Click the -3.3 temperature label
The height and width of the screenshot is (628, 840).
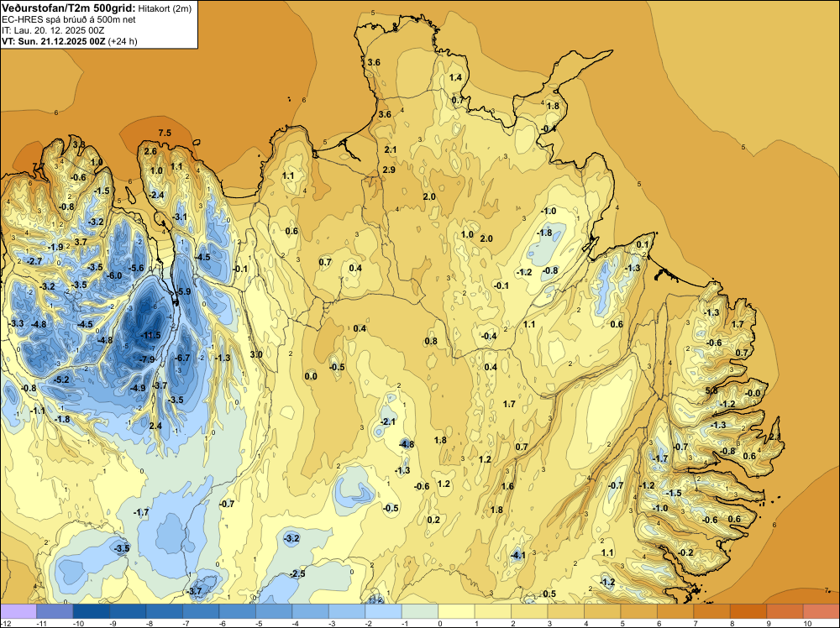click(x=17, y=323)
